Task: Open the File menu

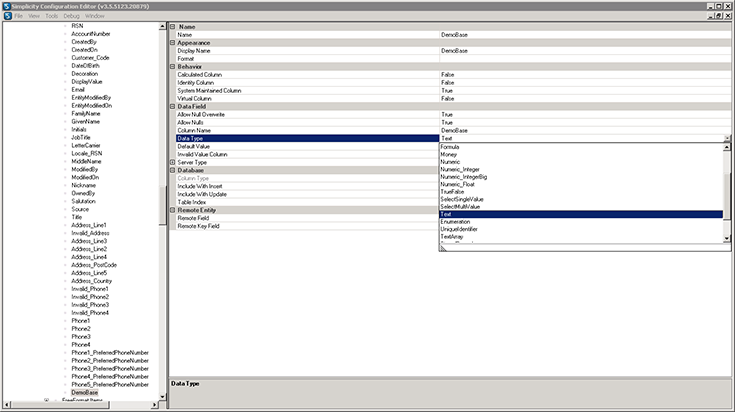Action: [x=18, y=16]
